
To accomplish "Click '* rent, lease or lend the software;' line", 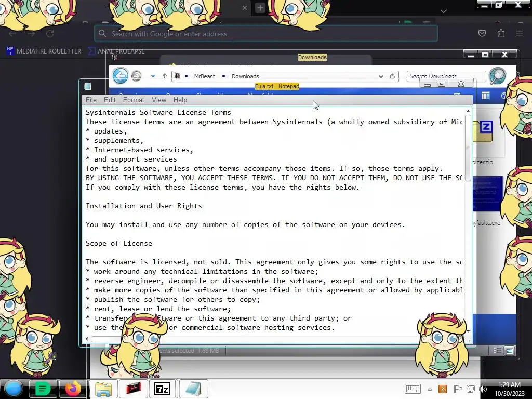I will click(158, 309).
